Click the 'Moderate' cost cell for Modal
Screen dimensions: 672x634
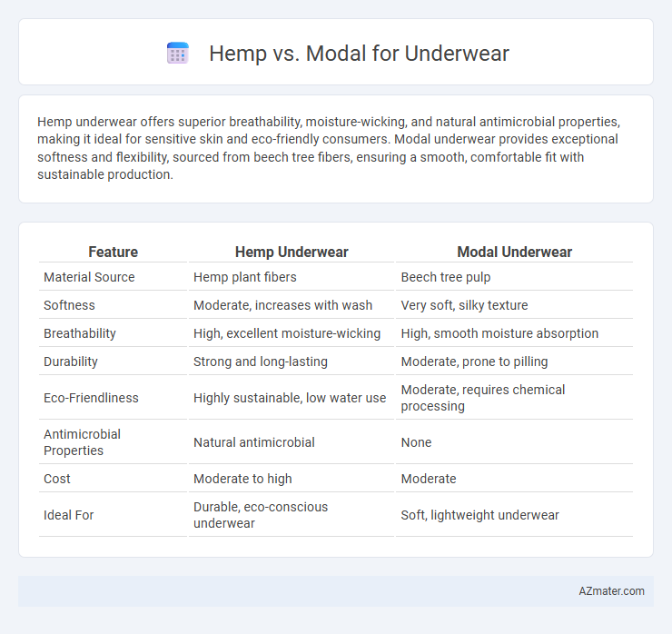click(428, 479)
